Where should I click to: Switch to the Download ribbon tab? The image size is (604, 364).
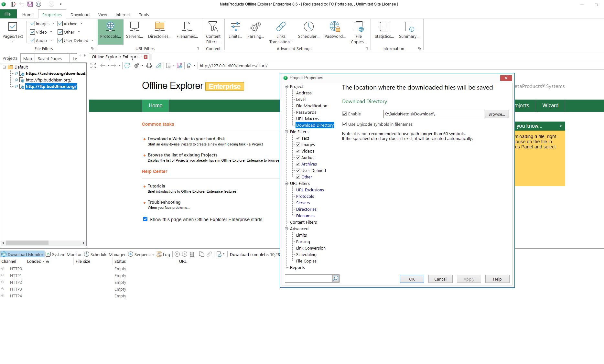tap(80, 15)
